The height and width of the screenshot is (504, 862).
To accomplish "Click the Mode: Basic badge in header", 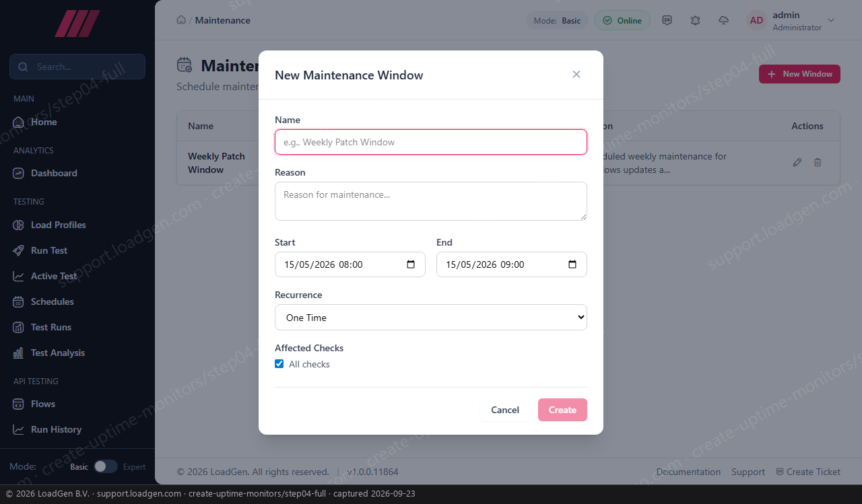I will pyautogui.click(x=558, y=20).
